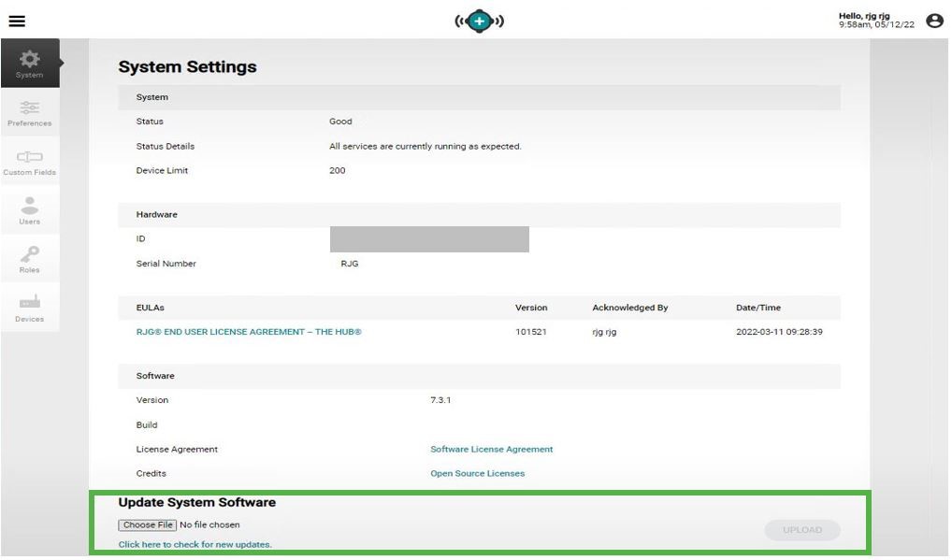This screenshot has height=560, width=952.
Task: Select the Custom Fields sidebar icon
Action: 29,159
